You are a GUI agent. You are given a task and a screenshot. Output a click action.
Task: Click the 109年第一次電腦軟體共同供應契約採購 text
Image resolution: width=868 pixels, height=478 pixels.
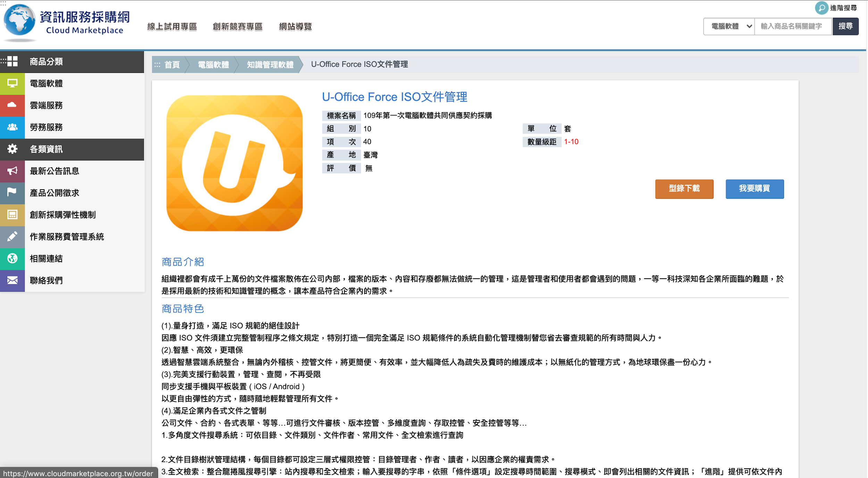[428, 115]
